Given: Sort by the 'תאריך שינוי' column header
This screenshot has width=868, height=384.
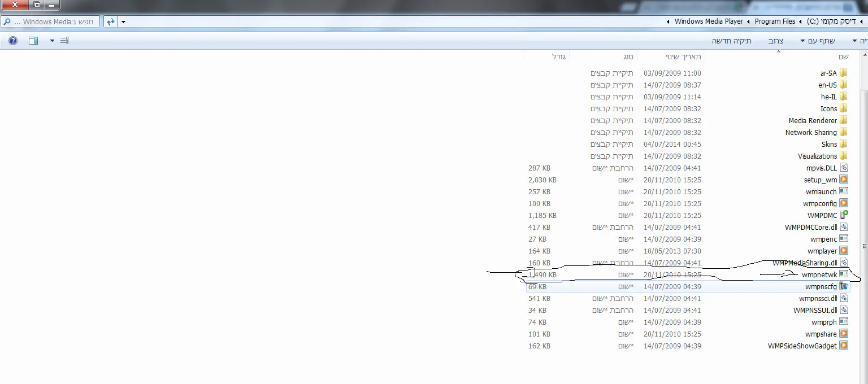Looking at the screenshot, I should (x=683, y=56).
